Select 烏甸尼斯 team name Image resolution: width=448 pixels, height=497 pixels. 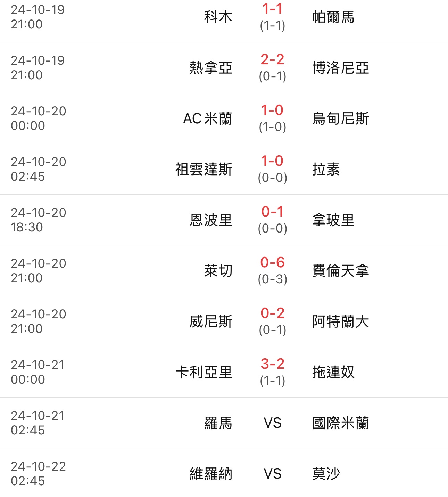pos(340,119)
